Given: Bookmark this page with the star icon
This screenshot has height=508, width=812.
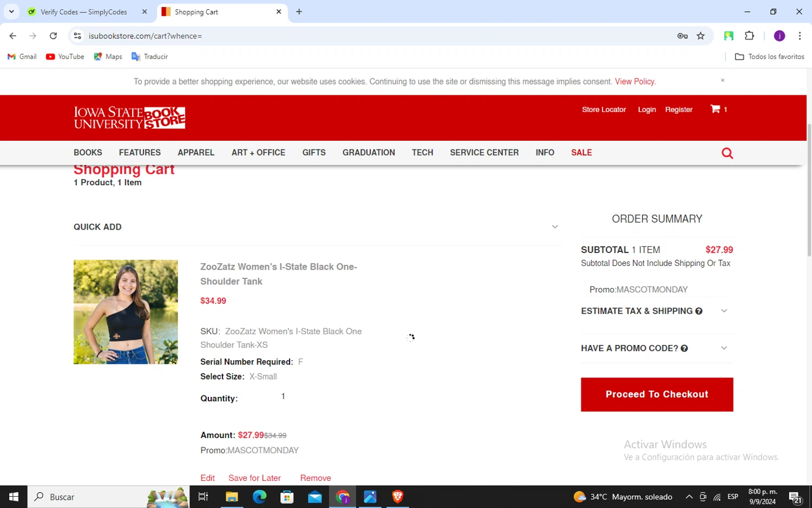Looking at the screenshot, I should [700, 36].
